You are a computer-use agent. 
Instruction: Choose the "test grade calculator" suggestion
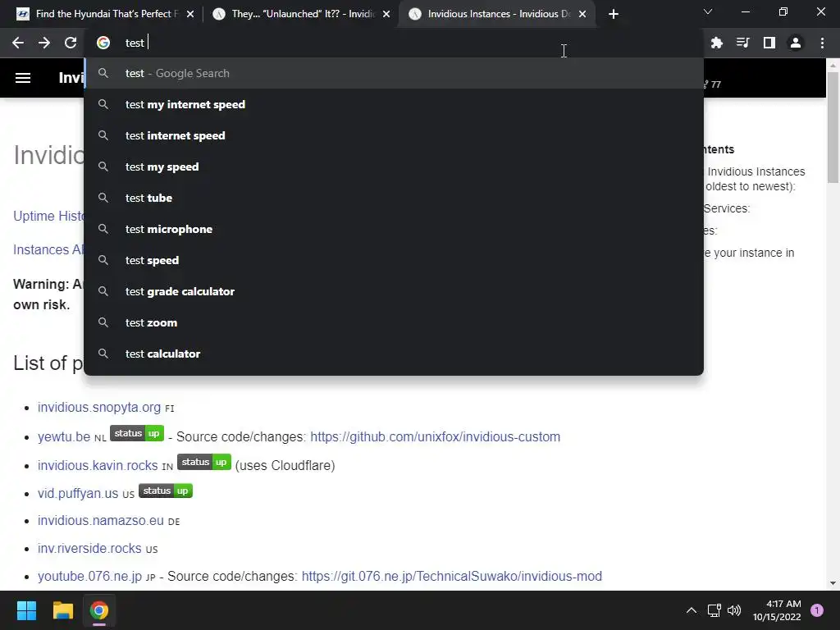point(394,291)
